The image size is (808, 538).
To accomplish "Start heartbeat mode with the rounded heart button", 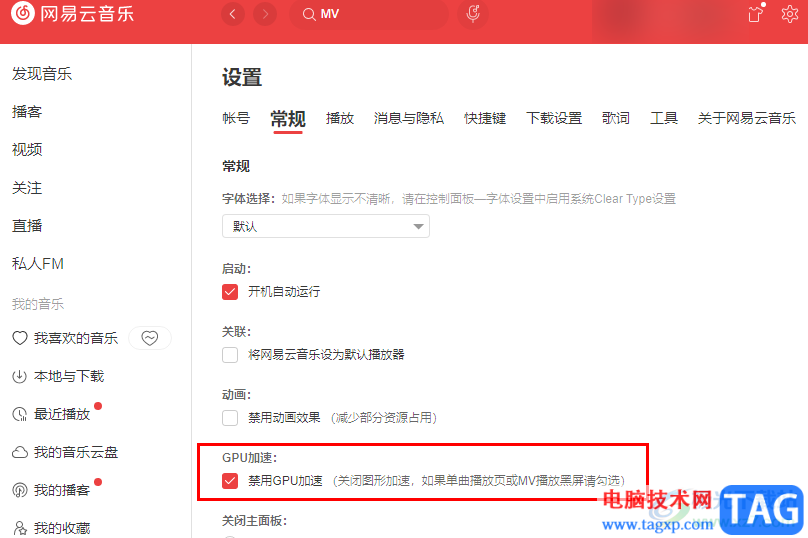I will tap(150, 338).
